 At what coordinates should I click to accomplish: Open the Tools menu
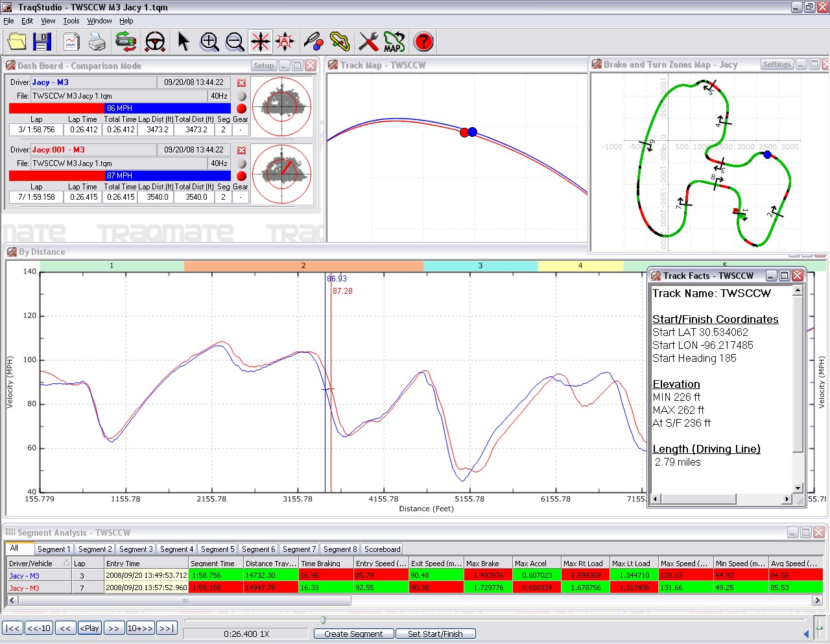(71, 21)
